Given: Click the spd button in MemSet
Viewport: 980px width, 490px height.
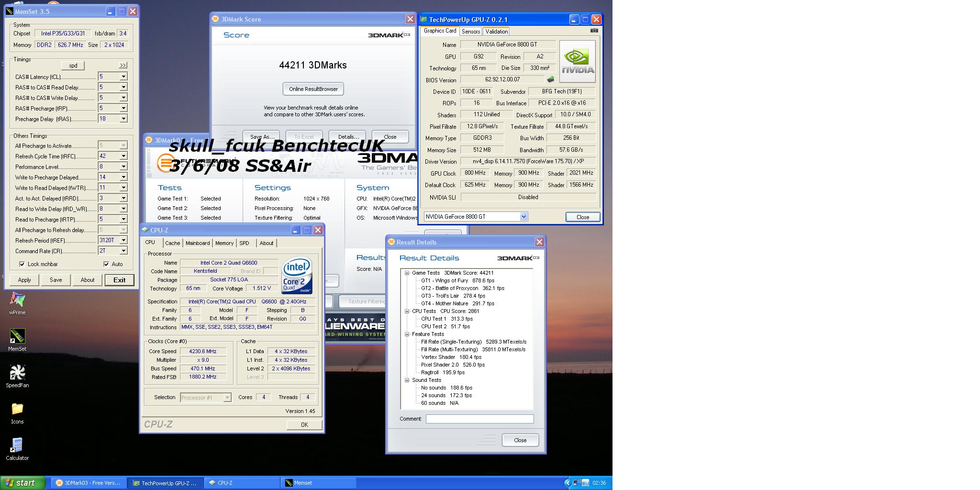Looking at the screenshot, I should tap(73, 66).
